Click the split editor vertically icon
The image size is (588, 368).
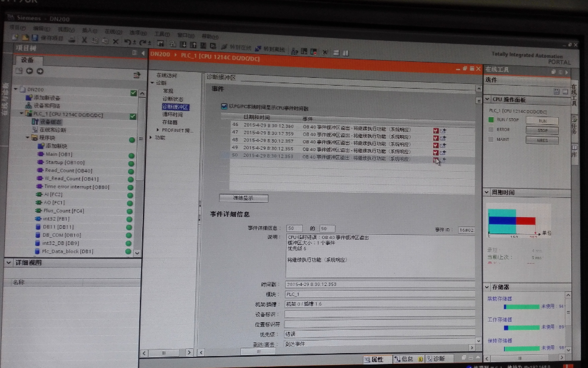[x=345, y=54]
